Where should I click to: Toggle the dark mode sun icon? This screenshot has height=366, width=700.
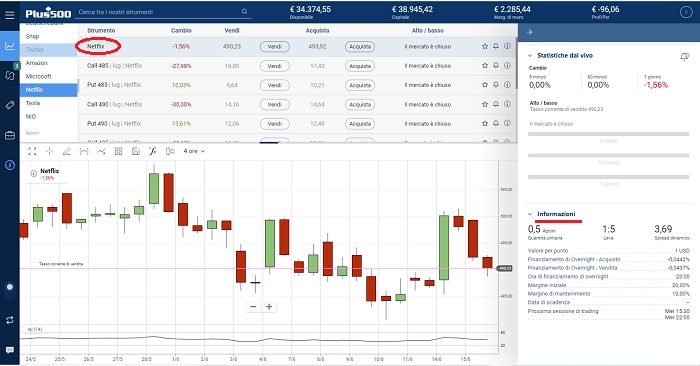coord(9,287)
